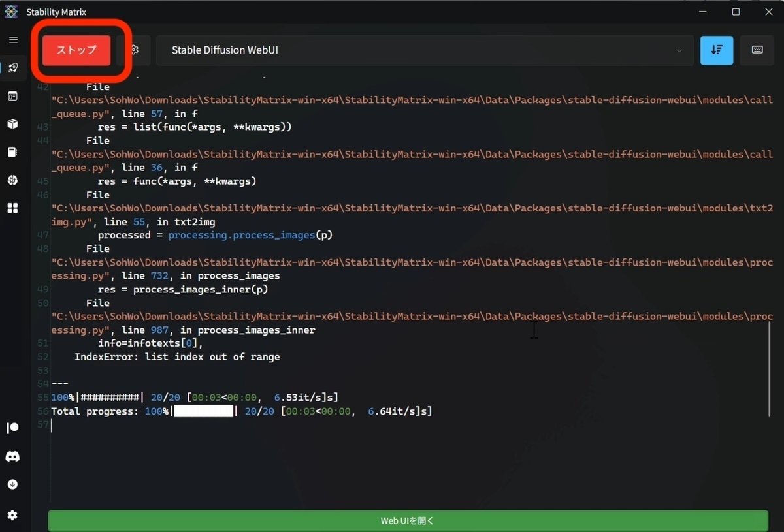Click the red ストップ button

76,50
